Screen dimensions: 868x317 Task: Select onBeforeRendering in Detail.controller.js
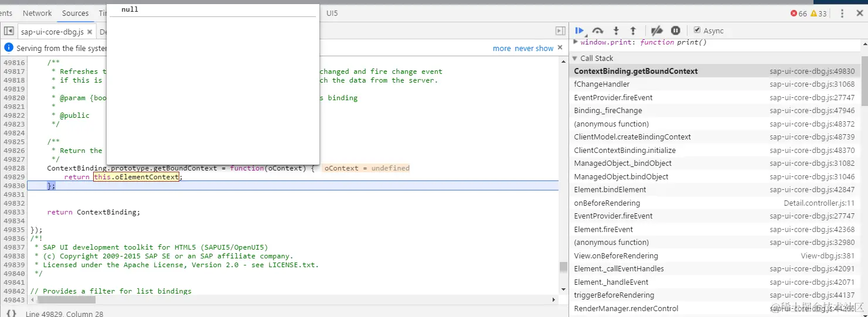click(x=714, y=203)
